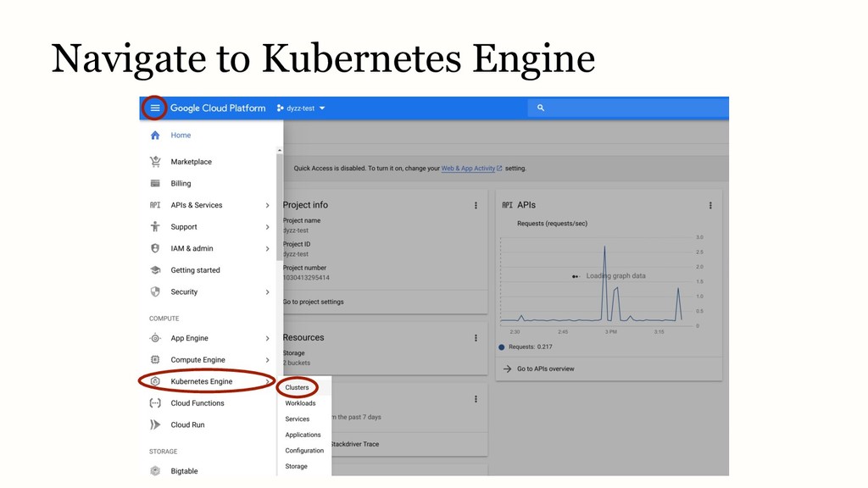Click the navigation menu scrollbar thumb
This screenshot has width=868, height=488.
coord(280,205)
